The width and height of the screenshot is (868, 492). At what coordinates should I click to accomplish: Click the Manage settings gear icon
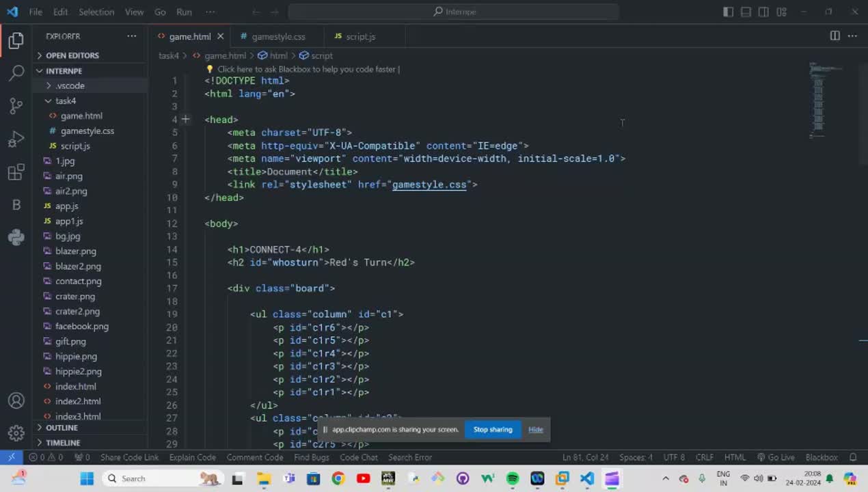tap(16, 433)
